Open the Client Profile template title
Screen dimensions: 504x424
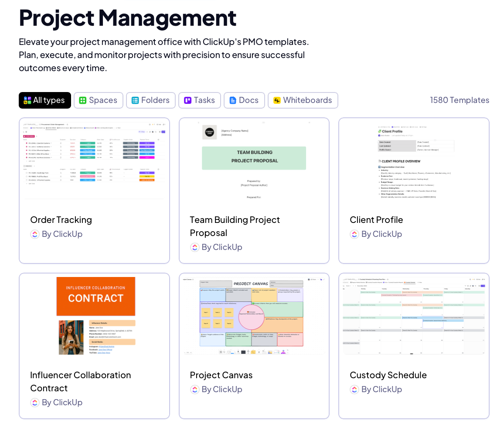(x=376, y=220)
